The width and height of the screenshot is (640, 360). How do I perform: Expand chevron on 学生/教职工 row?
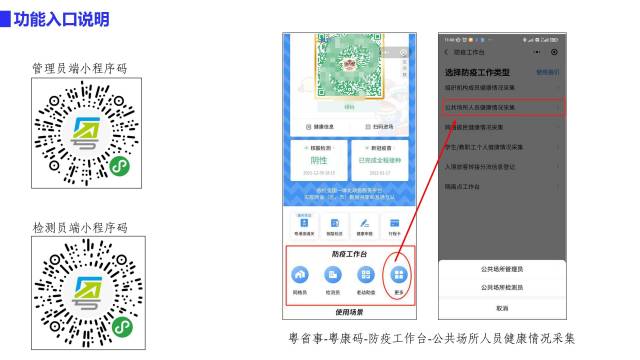[x=558, y=147]
